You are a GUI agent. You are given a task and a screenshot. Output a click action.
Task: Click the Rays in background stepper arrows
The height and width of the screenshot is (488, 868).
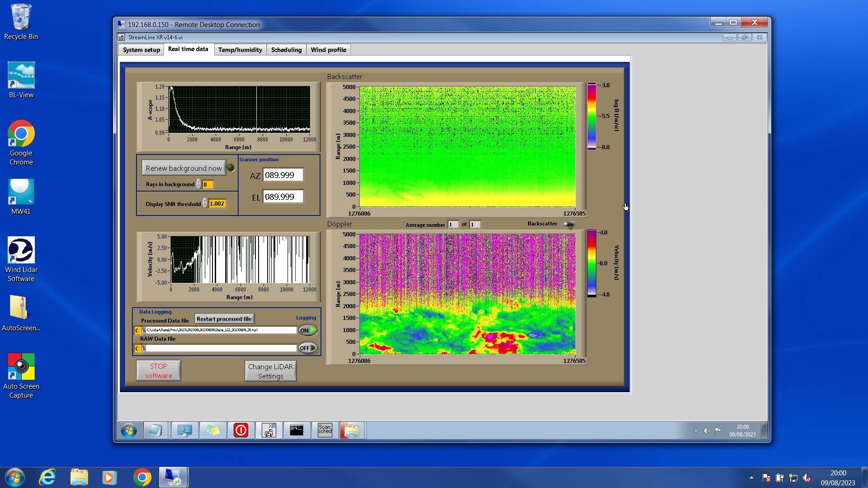(199, 184)
